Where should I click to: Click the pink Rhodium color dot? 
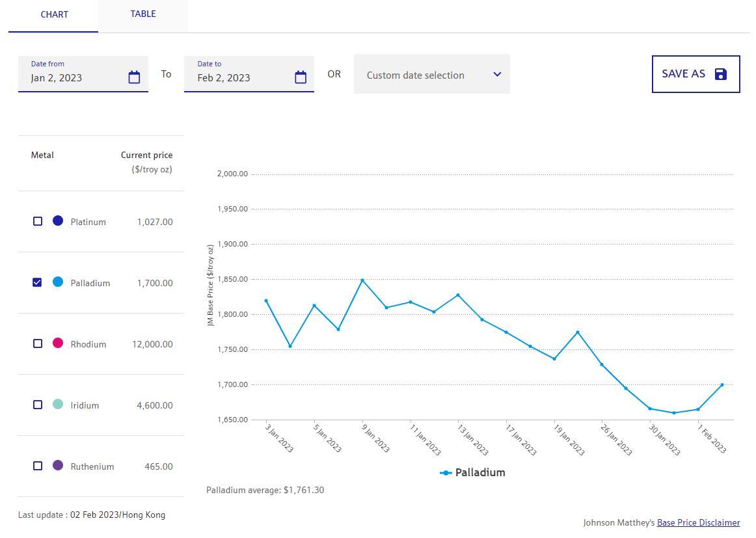coord(58,343)
